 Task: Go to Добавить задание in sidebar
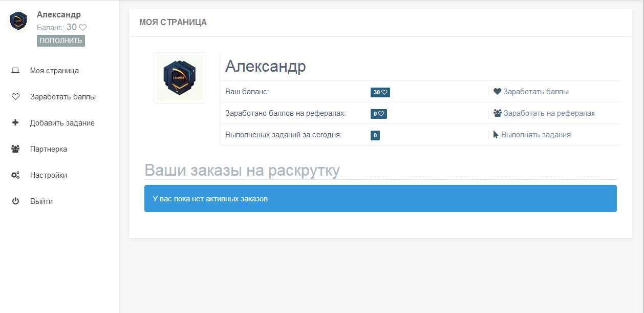coord(62,123)
